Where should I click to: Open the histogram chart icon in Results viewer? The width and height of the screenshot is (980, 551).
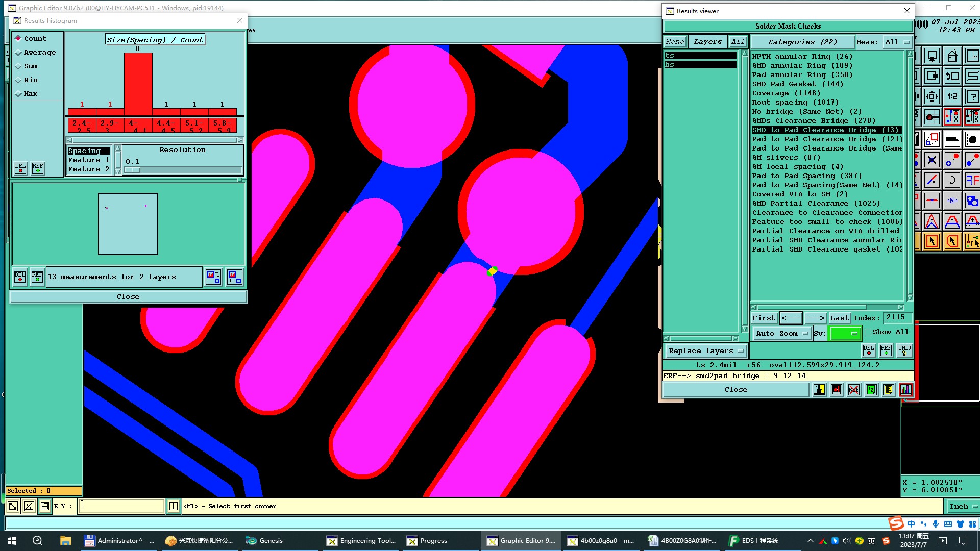click(905, 390)
